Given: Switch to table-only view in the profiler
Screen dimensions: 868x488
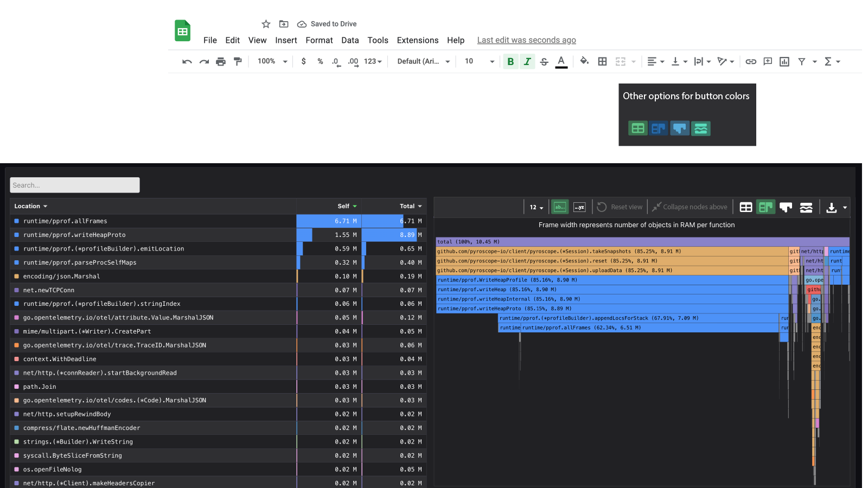Looking at the screenshot, I should 745,207.
